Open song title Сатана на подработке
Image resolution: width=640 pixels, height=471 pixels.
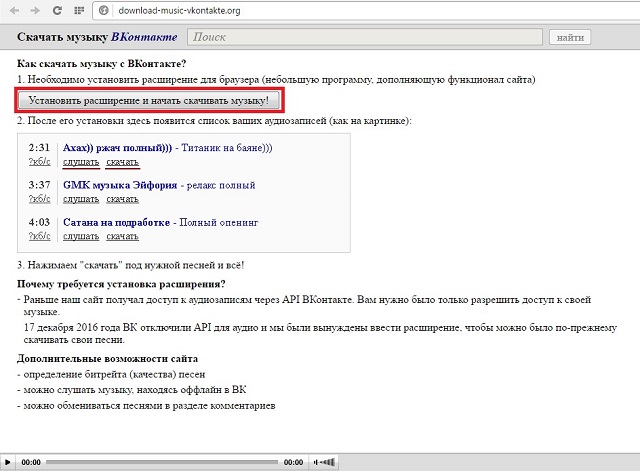[x=116, y=222]
